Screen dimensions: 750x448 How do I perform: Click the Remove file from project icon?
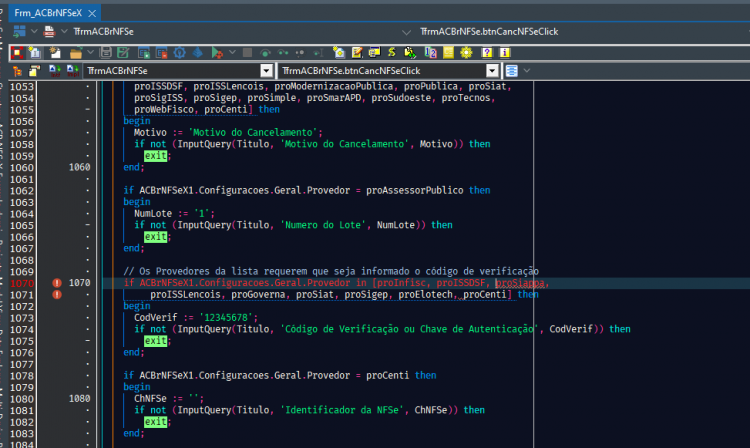161,53
